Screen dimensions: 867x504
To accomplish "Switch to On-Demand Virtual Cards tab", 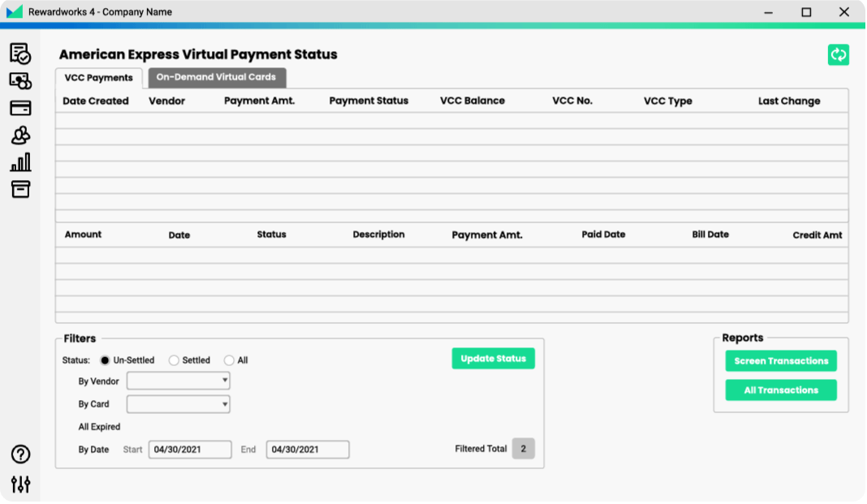I will [216, 77].
